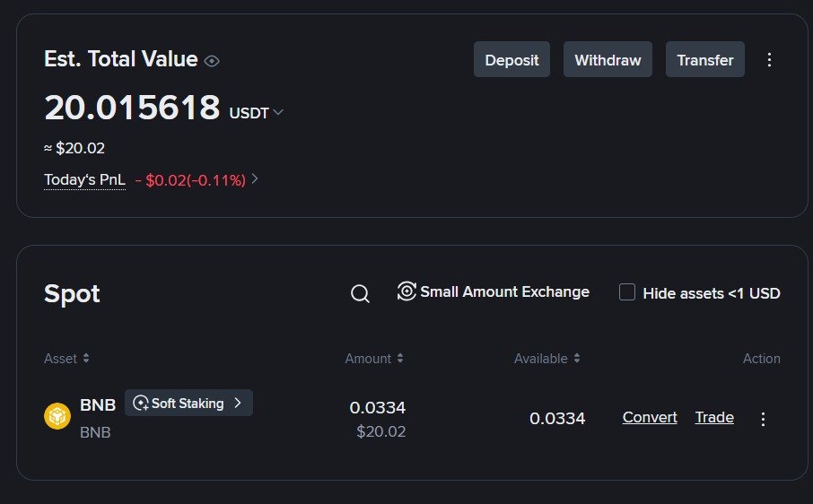Open Small Amount Exchange
Image resolution: width=813 pixels, height=504 pixels.
click(493, 291)
